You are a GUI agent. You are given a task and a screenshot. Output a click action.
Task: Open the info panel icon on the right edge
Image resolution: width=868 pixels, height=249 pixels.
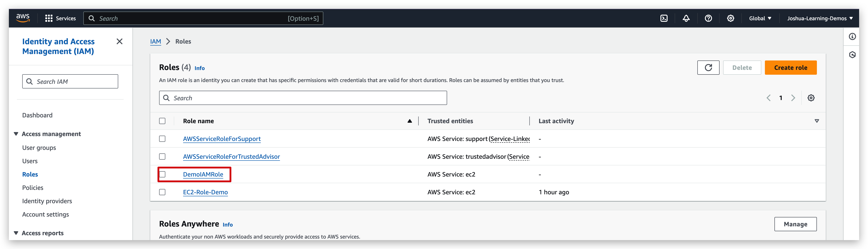(852, 37)
